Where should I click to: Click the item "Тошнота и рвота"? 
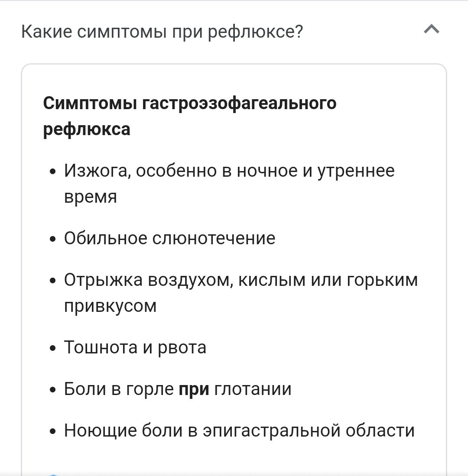coord(135,347)
